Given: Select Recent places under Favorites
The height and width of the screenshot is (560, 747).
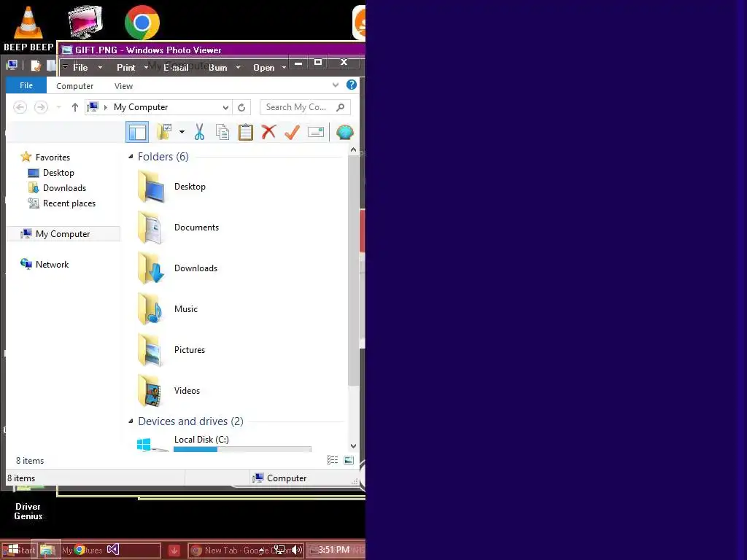Looking at the screenshot, I should click(x=69, y=203).
